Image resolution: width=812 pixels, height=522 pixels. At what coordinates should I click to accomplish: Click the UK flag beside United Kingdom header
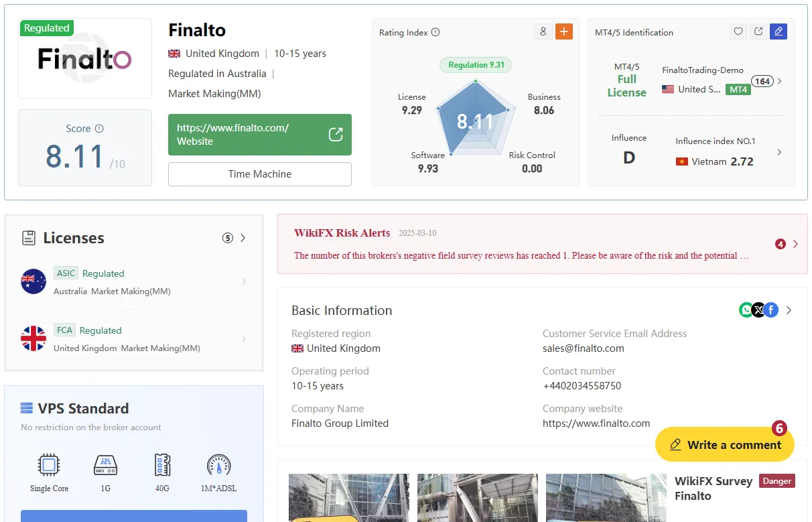174,54
